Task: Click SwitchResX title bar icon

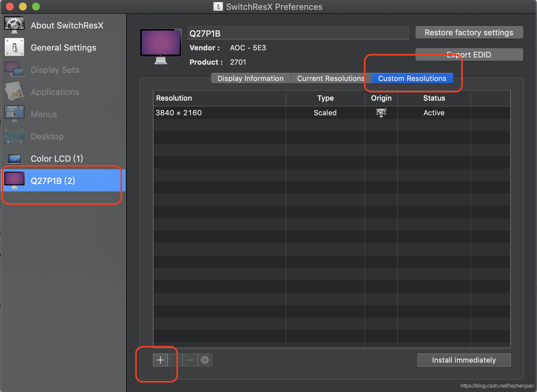Action: point(218,7)
